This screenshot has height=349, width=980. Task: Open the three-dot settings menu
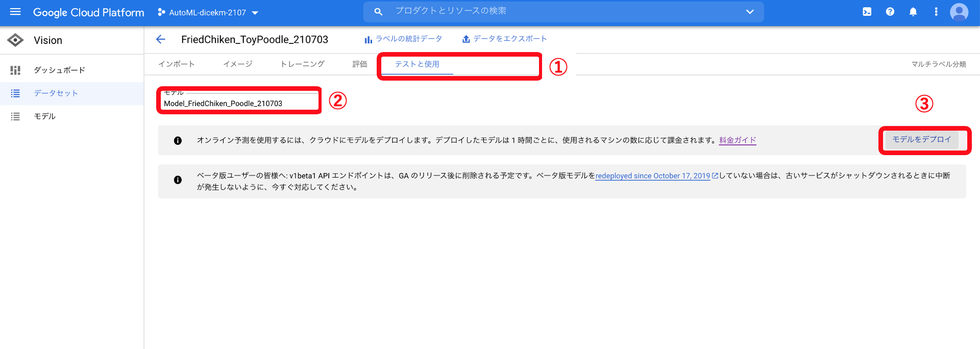point(936,12)
